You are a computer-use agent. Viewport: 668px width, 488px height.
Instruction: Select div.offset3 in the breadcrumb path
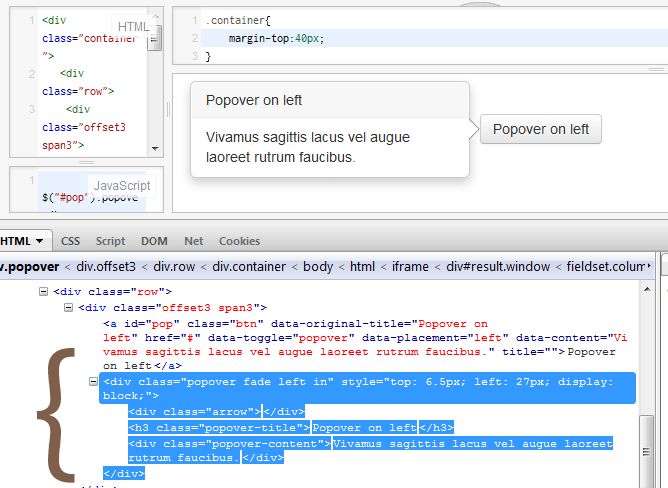pos(106,267)
